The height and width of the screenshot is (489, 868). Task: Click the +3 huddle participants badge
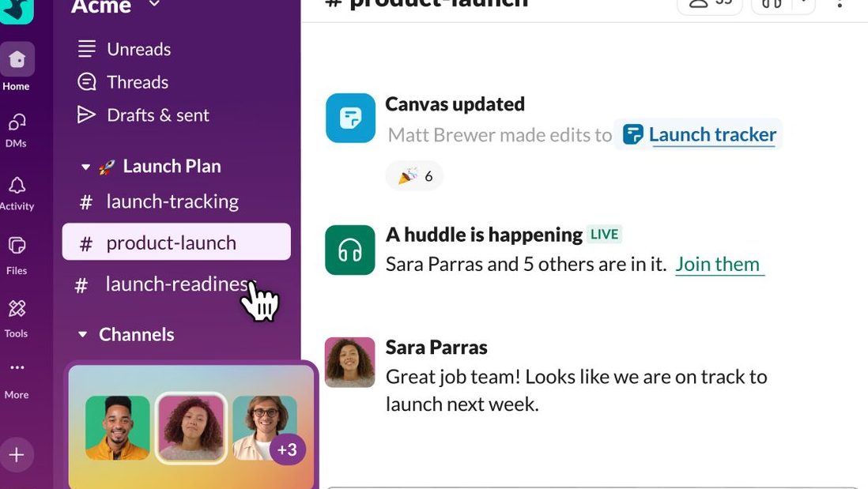pyautogui.click(x=287, y=450)
